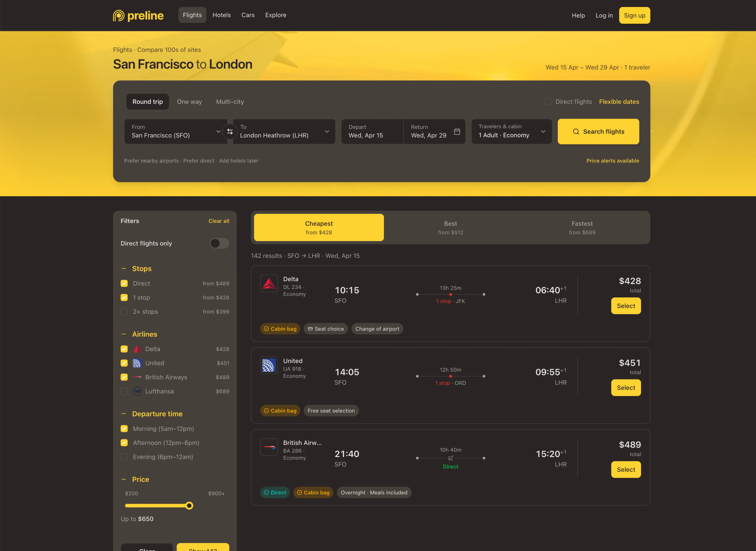Toggle Direct flights only switch

219,244
